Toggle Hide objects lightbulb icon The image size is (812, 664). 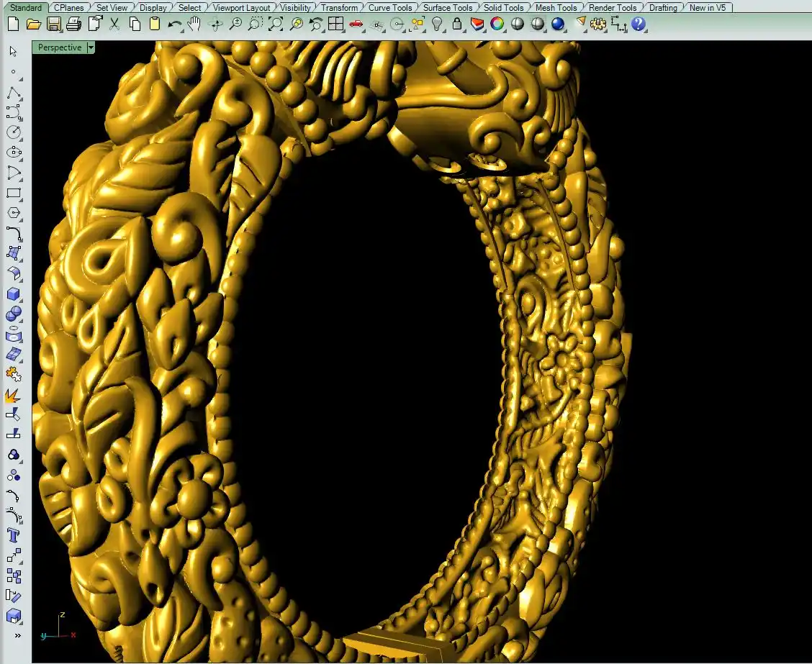[437, 24]
